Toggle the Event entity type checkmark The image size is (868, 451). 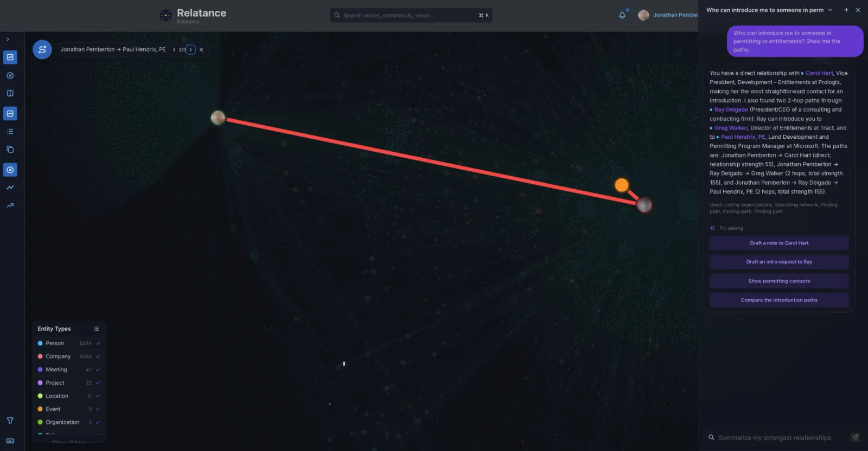tap(98, 409)
